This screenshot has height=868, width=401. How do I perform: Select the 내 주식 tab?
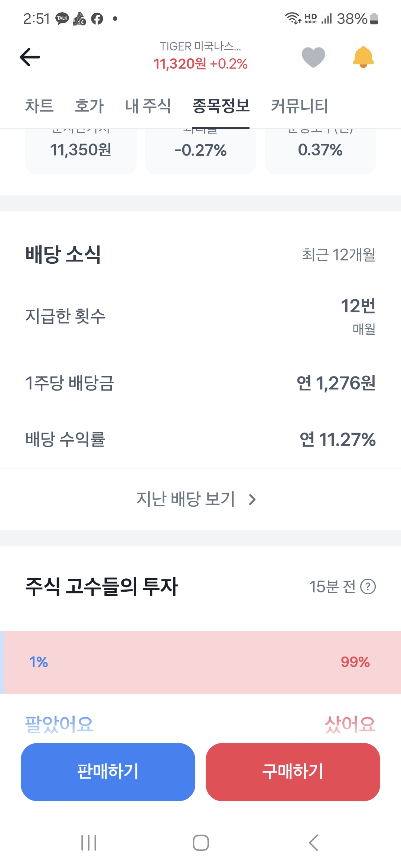148,106
